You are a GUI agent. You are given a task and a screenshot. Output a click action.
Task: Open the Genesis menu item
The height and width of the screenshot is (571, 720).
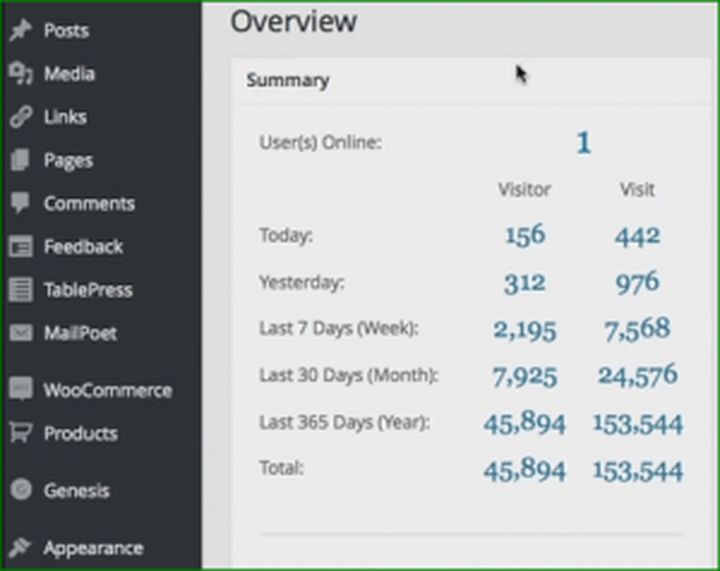76,491
